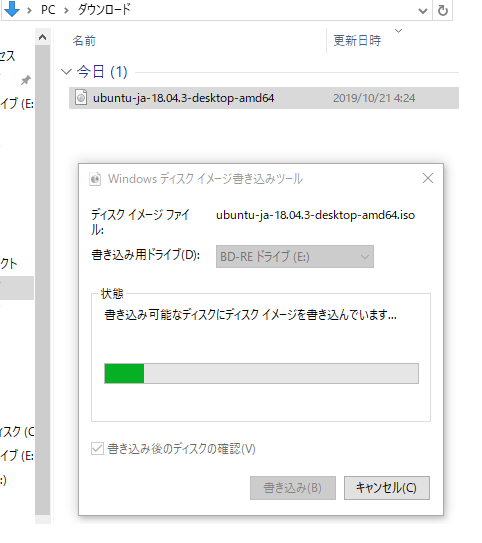The image size is (482, 543).
Task: Click the navigation pane vertical scrollbar track
Action: click(x=43, y=281)
